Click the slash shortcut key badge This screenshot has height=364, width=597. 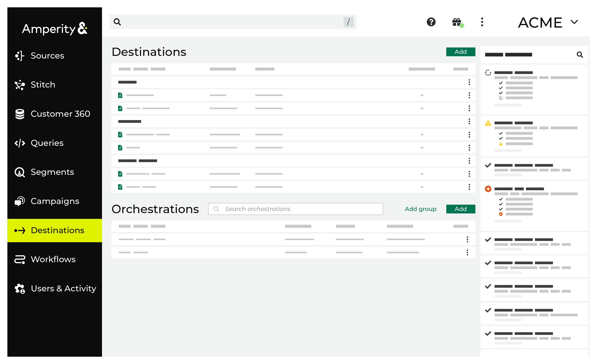348,22
